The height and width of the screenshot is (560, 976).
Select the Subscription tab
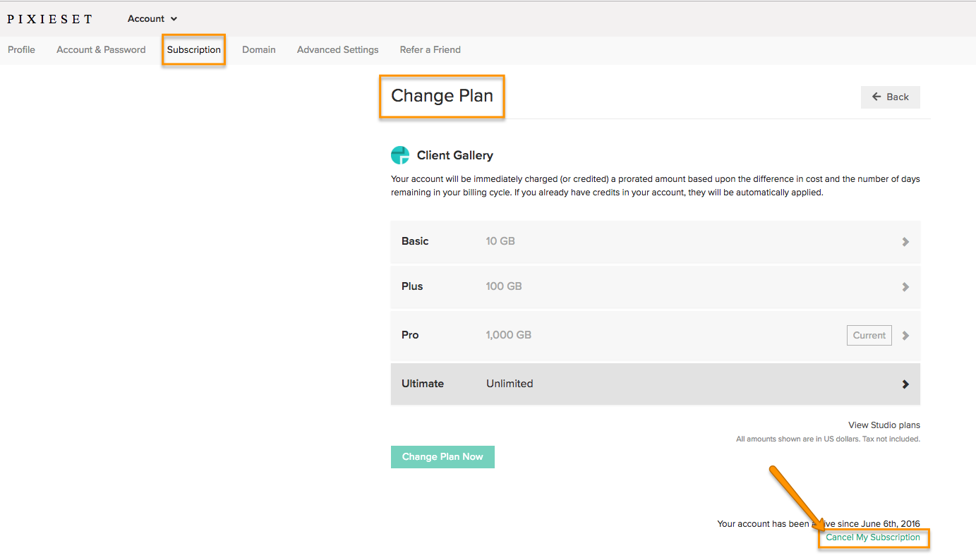[194, 50]
